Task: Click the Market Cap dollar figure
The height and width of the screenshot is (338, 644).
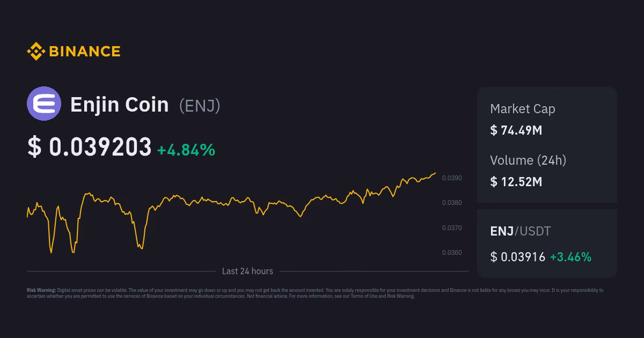Action: [516, 130]
